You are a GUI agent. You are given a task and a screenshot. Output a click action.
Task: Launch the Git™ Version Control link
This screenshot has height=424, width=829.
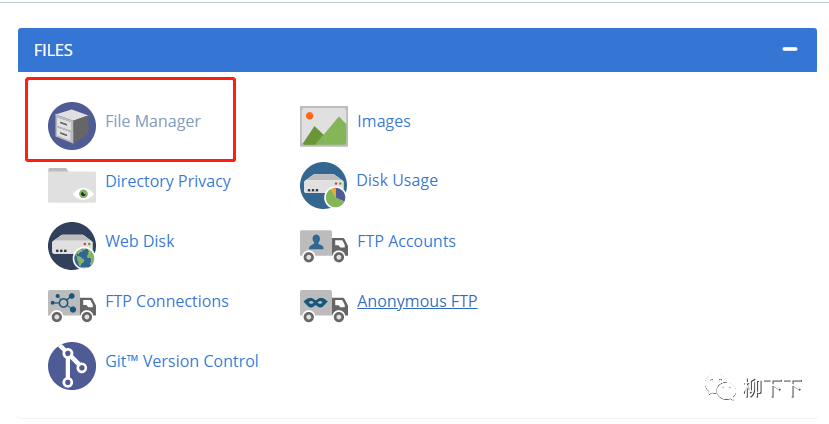coord(182,361)
